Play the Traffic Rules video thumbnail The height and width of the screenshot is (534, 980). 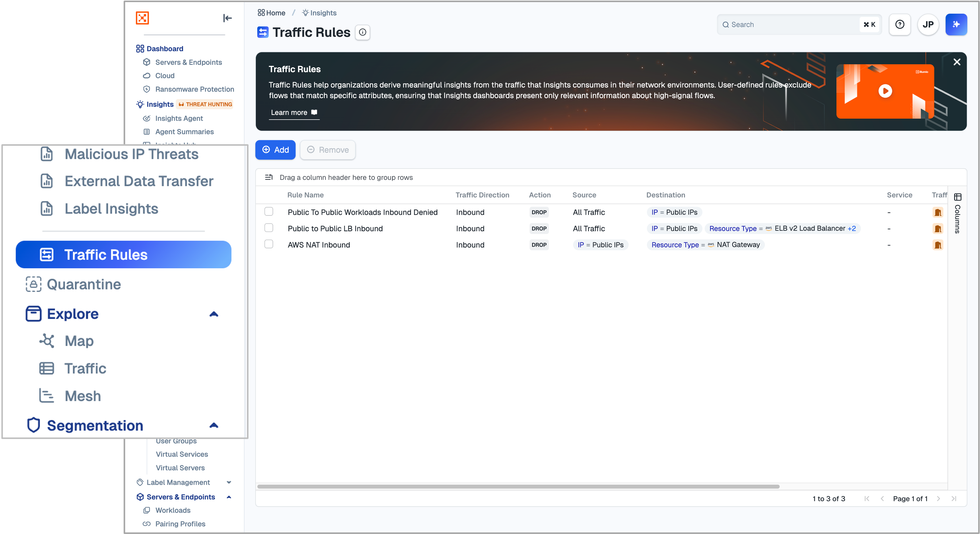[x=885, y=91]
